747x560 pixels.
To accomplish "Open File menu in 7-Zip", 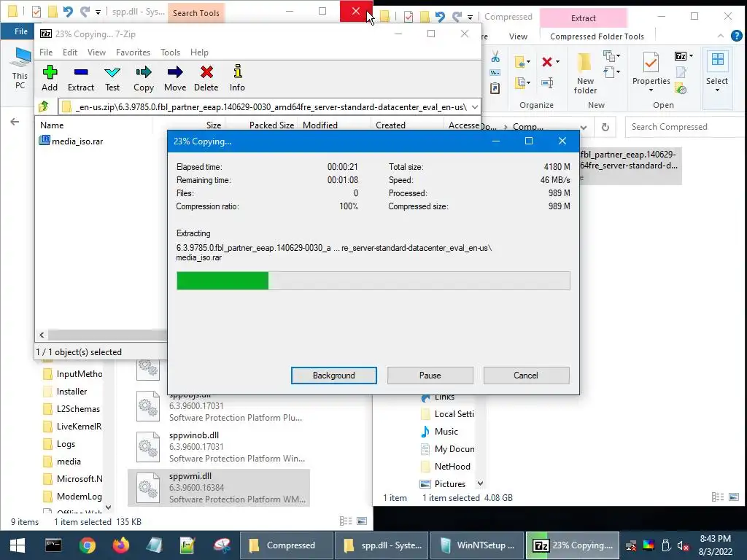I will (46, 52).
